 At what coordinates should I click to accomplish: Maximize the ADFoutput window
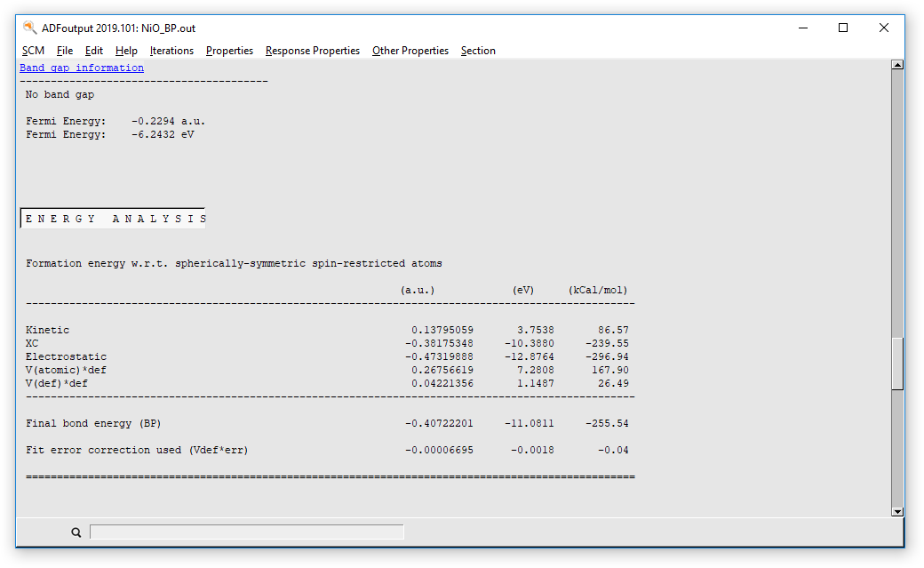point(843,28)
